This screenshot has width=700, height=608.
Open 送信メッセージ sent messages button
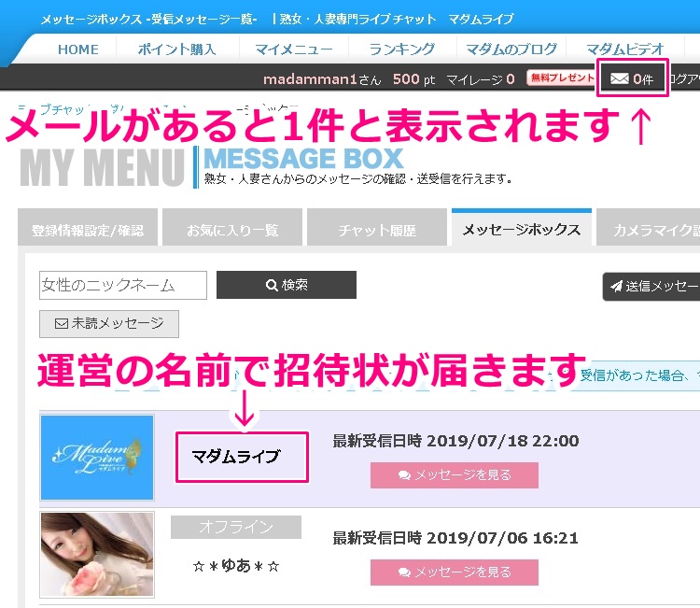[651, 287]
